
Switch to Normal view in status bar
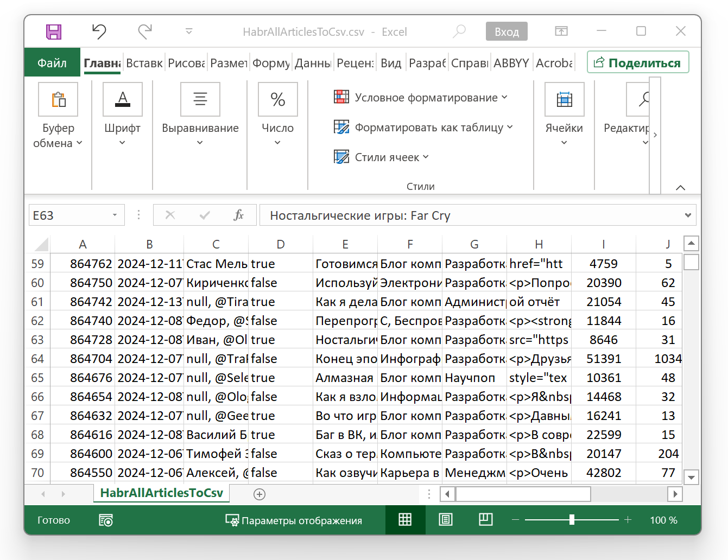pos(405,520)
